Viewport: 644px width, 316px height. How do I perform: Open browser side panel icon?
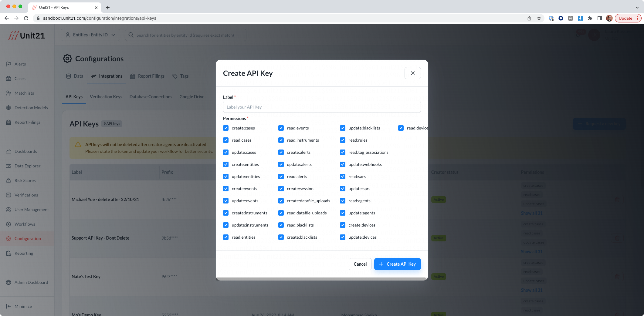(600, 18)
